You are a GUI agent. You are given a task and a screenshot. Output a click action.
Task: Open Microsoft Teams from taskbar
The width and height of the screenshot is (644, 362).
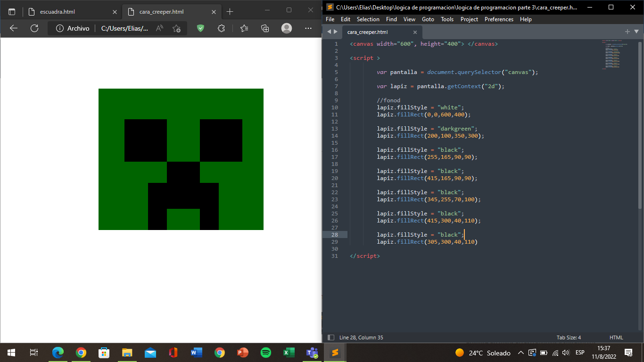[x=312, y=353]
